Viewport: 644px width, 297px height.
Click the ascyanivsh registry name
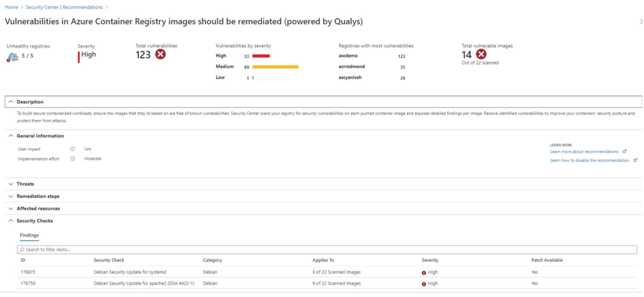[x=350, y=77]
